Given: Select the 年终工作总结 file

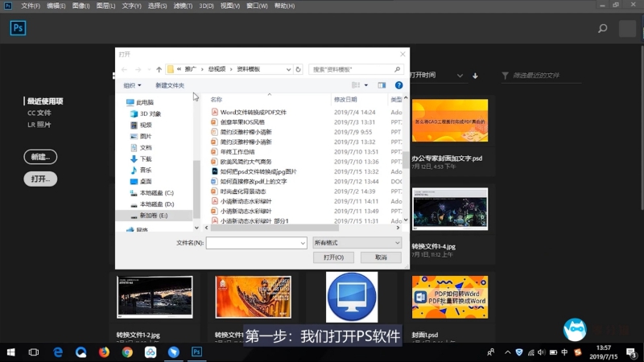Looking at the screenshot, I should [237, 151].
